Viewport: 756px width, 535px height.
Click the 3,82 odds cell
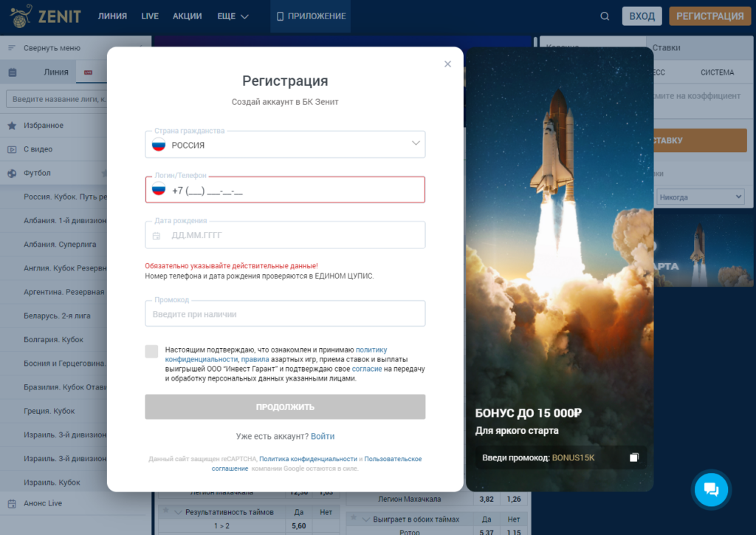click(x=487, y=499)
